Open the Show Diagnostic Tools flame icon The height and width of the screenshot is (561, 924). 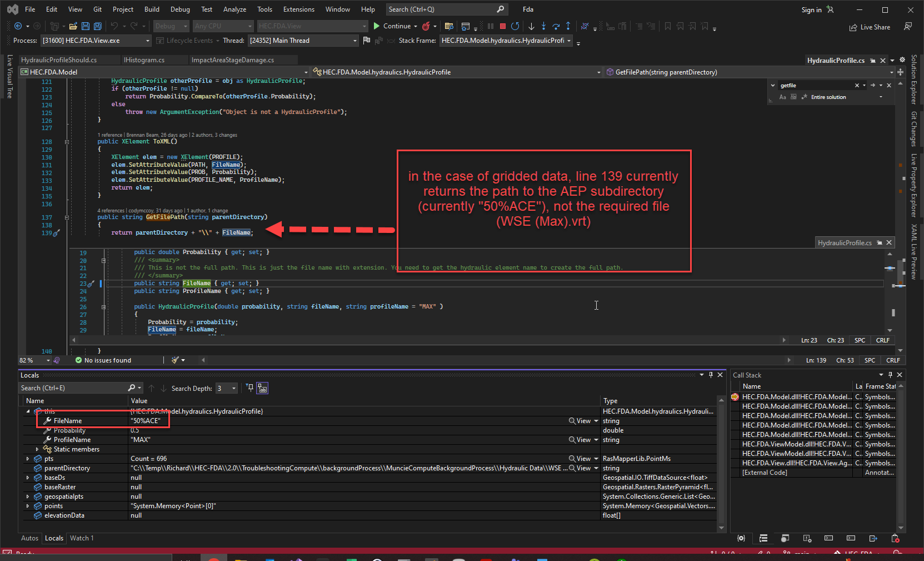click(427, 26)
